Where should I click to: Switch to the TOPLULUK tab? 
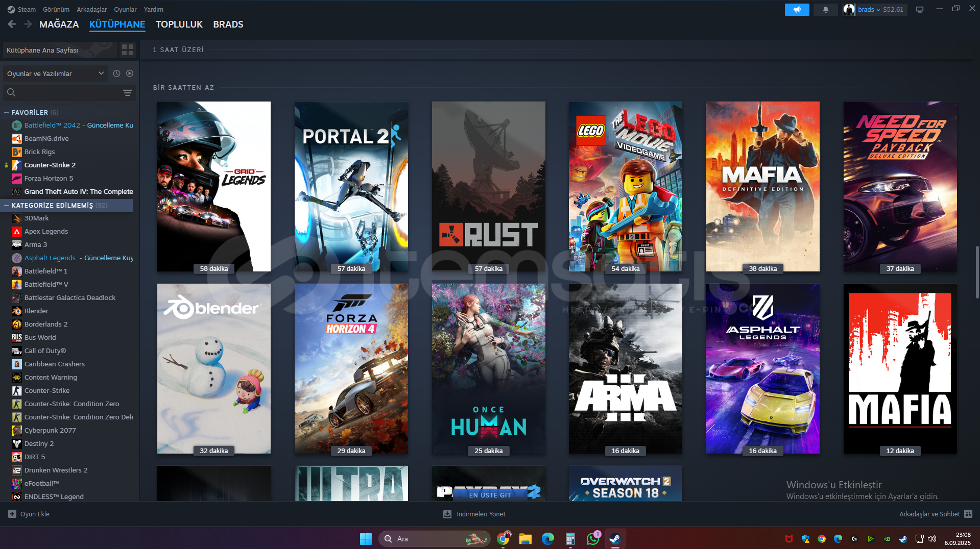(x=179, y=24)
